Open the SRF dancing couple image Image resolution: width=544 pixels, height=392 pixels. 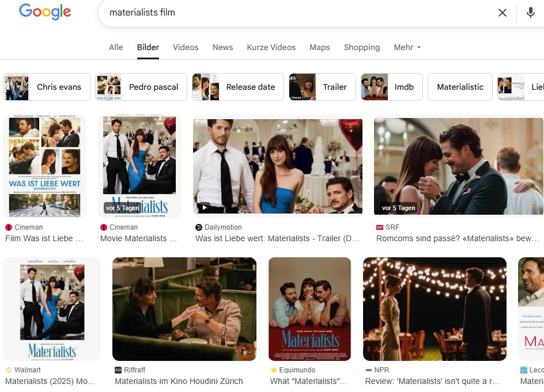coord(459,166)
